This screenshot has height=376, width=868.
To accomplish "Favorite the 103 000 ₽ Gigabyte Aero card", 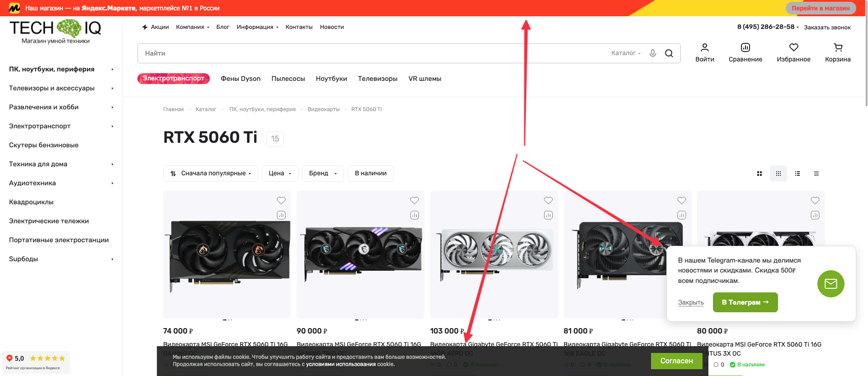I will tap(548, 200).
